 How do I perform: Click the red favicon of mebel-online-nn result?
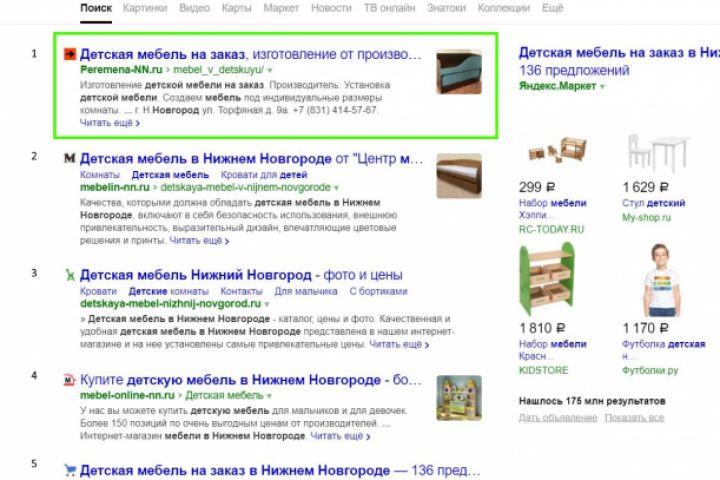(69, 380)
